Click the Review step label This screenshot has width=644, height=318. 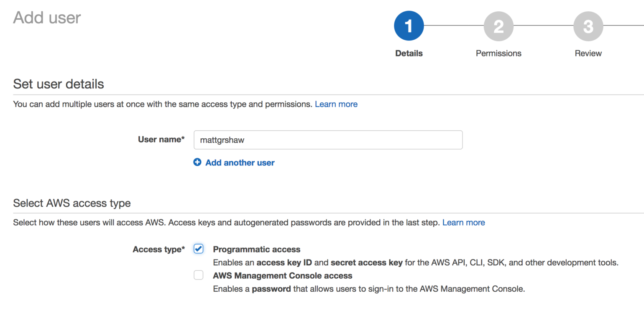(x=588, y=53)
